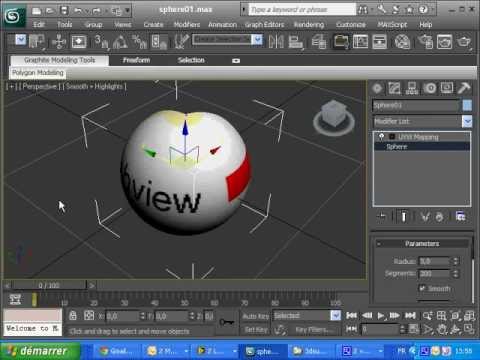Open the Modifier List dropdown

point(467,121)
